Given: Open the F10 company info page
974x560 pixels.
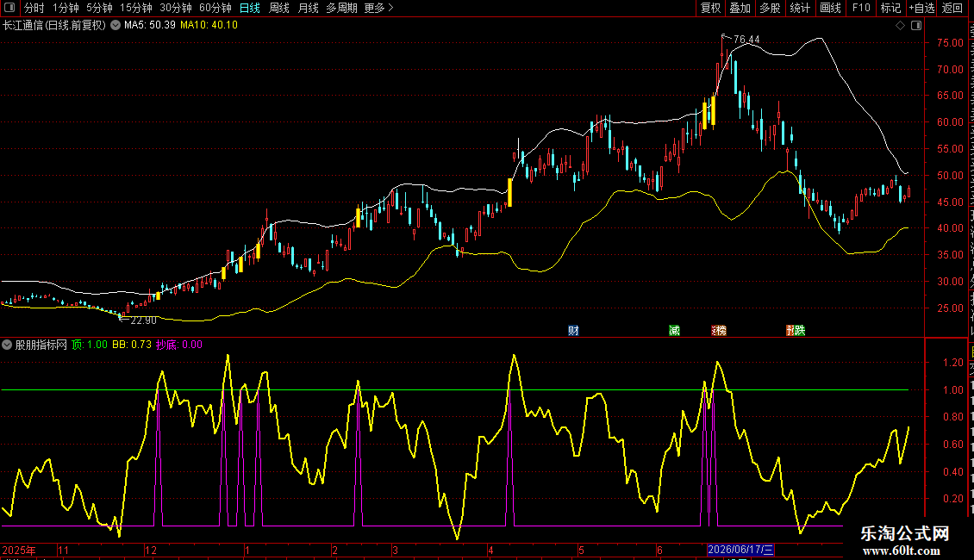Looking at the screenshot, I should point(861,8).
